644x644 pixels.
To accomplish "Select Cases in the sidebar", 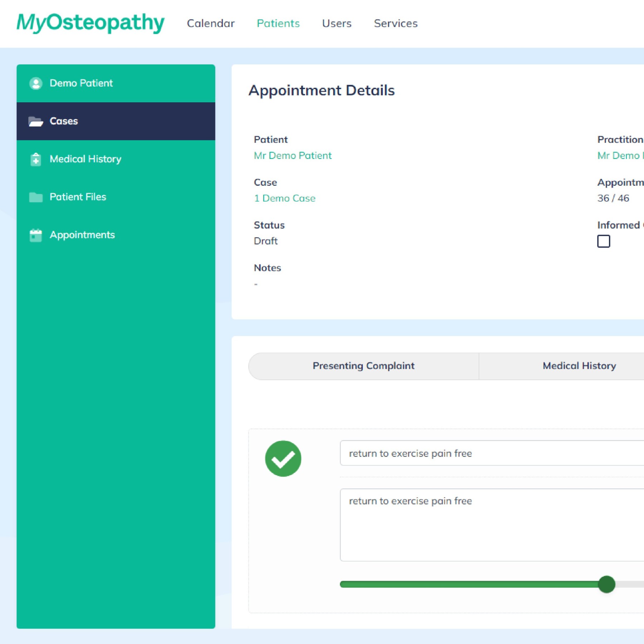I will click(x=116, y=121).
